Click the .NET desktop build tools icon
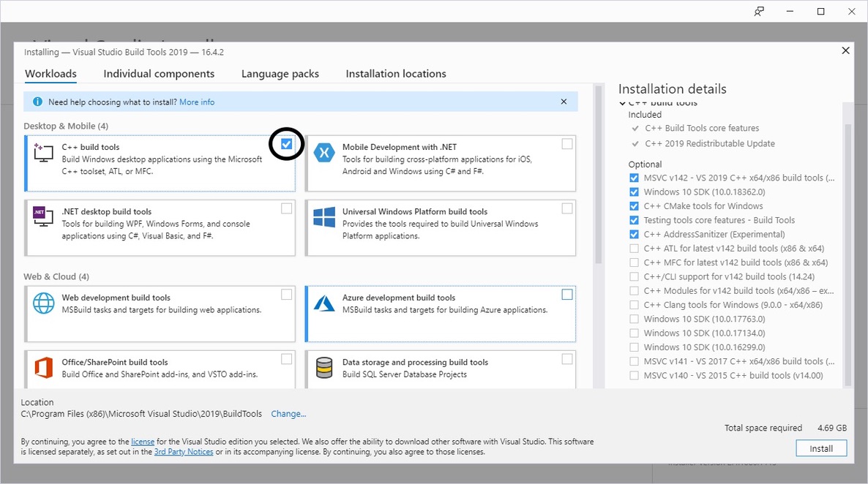 [43, 216]
